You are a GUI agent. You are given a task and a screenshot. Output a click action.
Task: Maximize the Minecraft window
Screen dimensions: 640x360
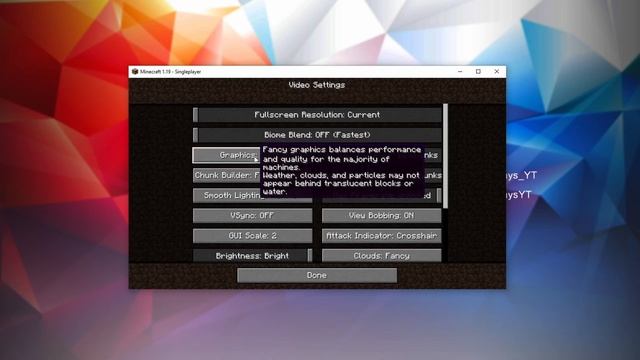(478, 71)
